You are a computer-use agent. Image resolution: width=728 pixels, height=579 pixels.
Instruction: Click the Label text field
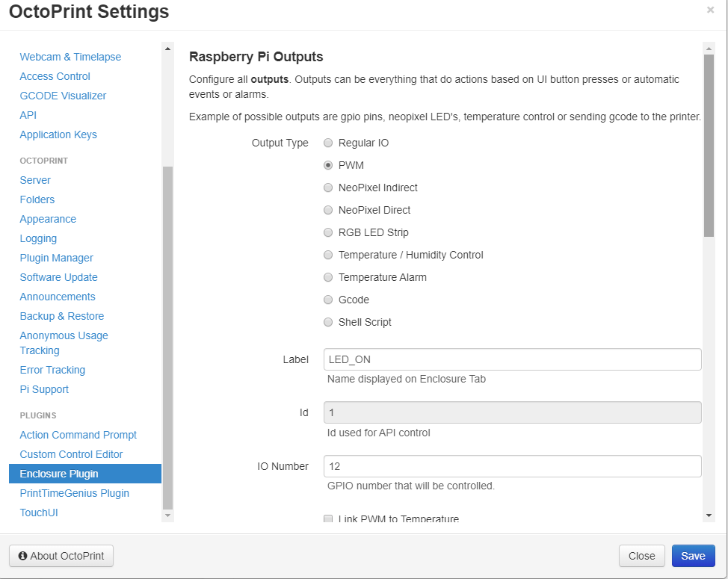(x=512, y=359)
